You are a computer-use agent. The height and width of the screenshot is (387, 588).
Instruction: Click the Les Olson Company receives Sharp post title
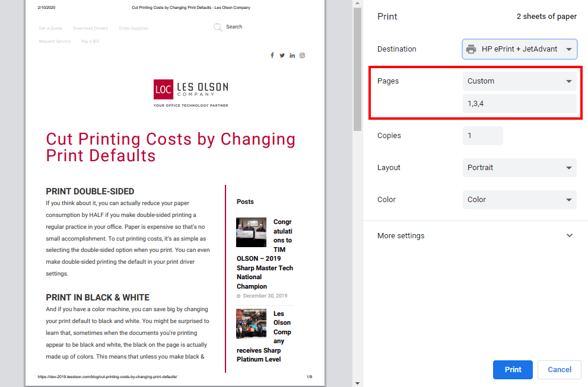click(x=263, y=337)
